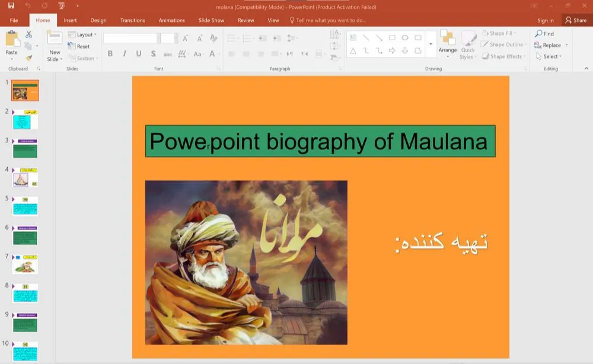Viewport: 593px width, 364px height.
Task: Toggle Italic formatting
Action: 125,54
